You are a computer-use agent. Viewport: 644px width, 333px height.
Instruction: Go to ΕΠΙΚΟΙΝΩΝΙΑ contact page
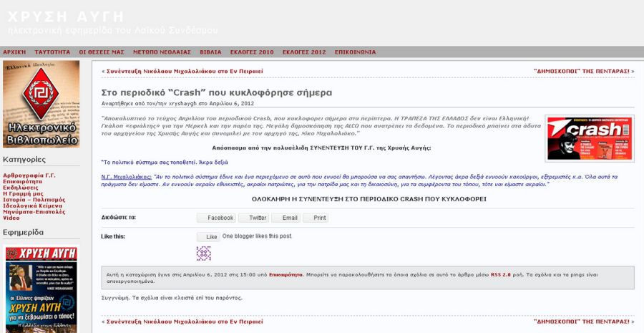click(355, 52)
